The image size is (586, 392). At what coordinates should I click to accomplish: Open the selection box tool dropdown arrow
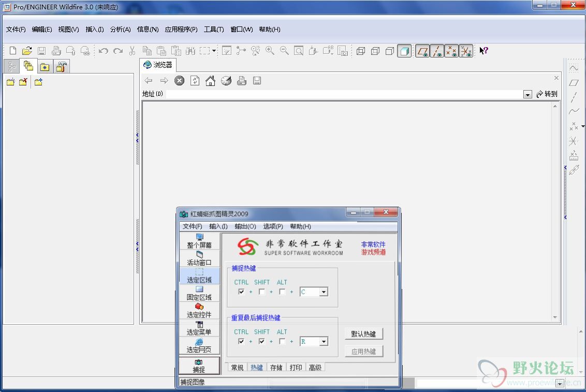214,50
